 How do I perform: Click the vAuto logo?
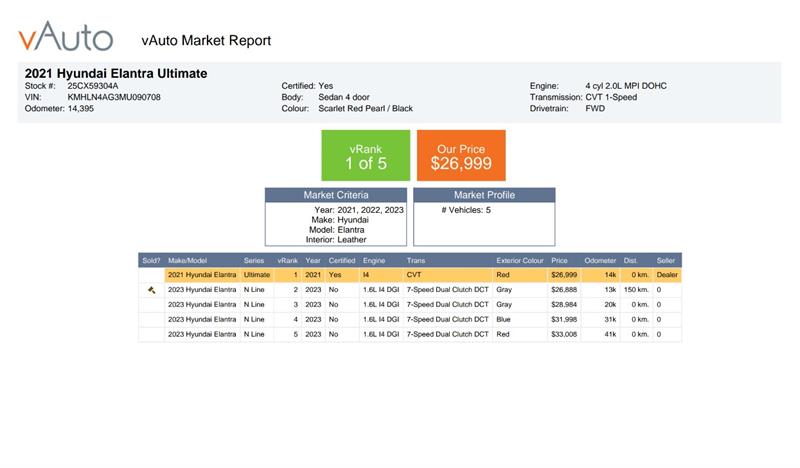tap(65, 36)
